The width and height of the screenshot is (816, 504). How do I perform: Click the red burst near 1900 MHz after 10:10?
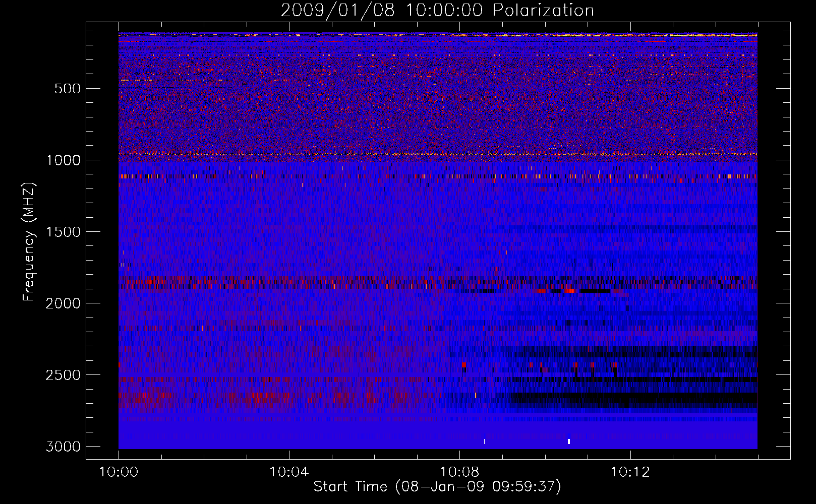(x=570, y=291)
